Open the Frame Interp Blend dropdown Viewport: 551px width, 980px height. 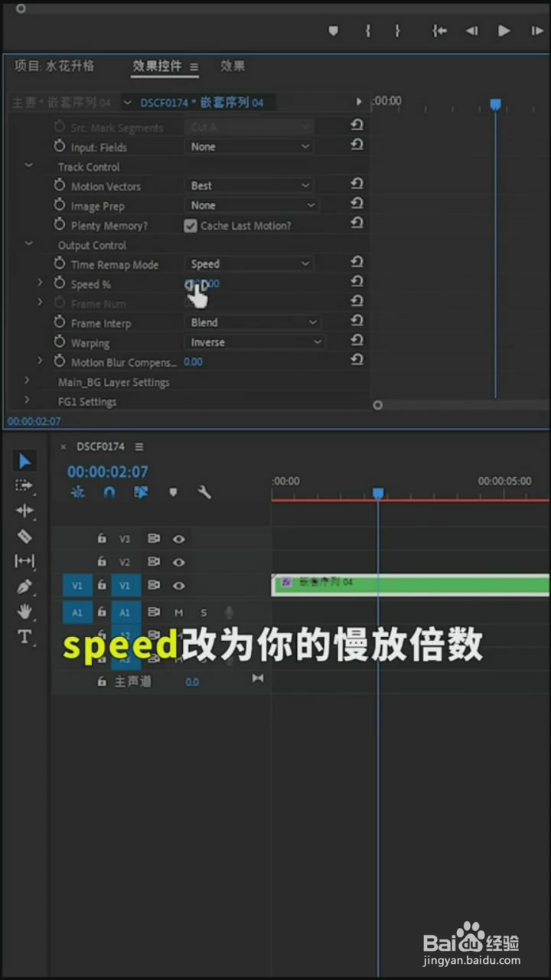[x=253, y=322]
